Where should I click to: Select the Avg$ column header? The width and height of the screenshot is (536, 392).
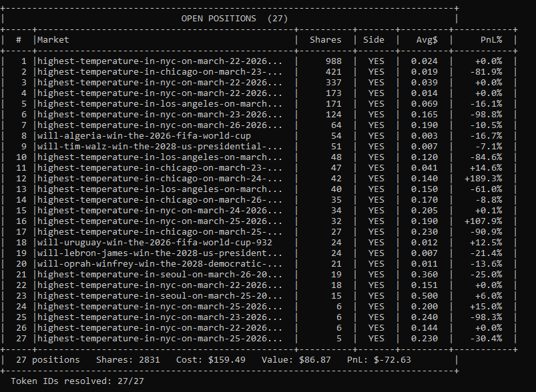tap(427, 40)
